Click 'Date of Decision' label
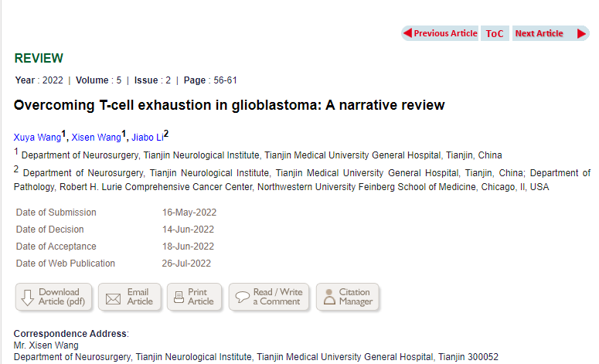Screen dimensions: 599x364 point(49,230)
